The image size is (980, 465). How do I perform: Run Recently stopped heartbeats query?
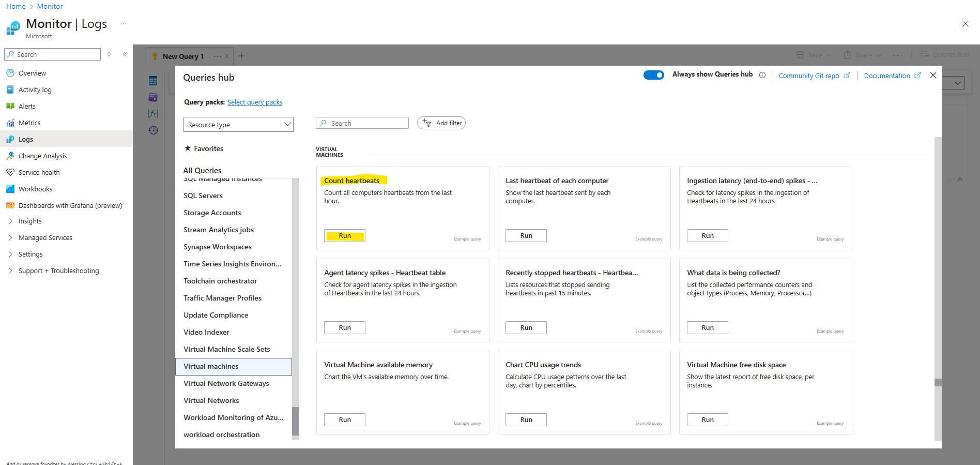(x=526, y=327)
